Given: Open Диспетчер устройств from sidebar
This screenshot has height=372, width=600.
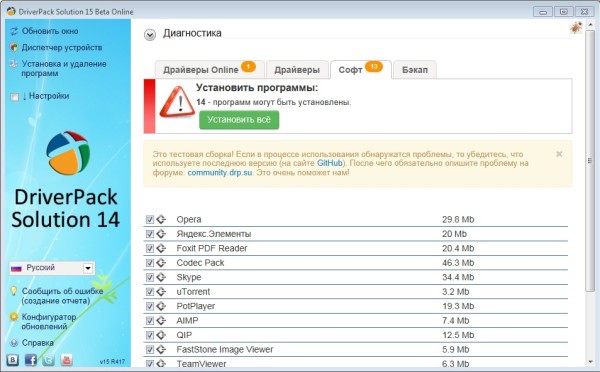Looking at the screenshot, I should click(62, 47).
